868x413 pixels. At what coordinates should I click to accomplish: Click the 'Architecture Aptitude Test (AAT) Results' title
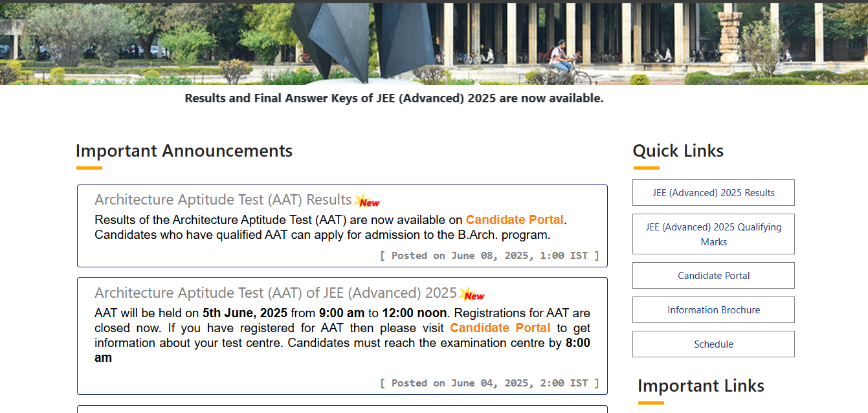223,199
